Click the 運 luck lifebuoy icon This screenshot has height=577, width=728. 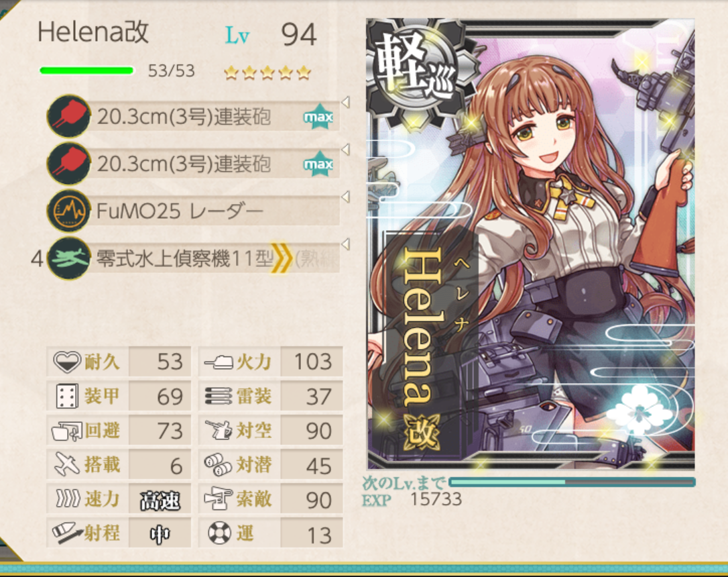(x=219, y=533)
